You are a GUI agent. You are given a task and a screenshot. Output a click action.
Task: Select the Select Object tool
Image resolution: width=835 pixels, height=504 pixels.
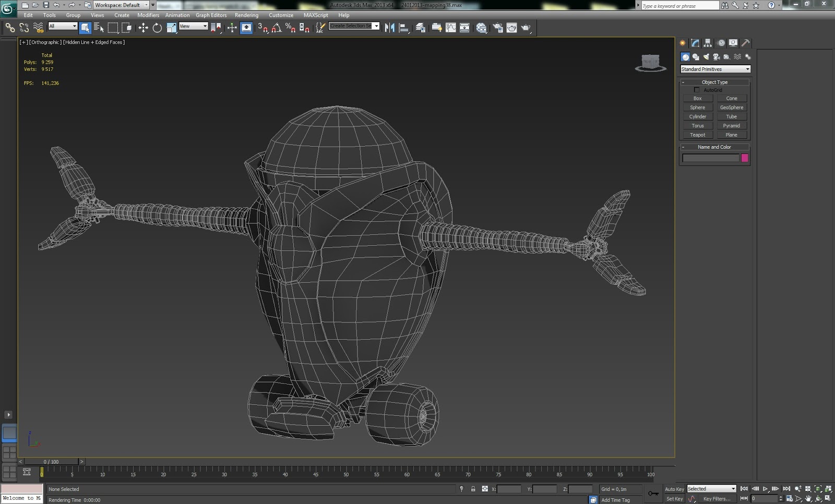point(85,28)
